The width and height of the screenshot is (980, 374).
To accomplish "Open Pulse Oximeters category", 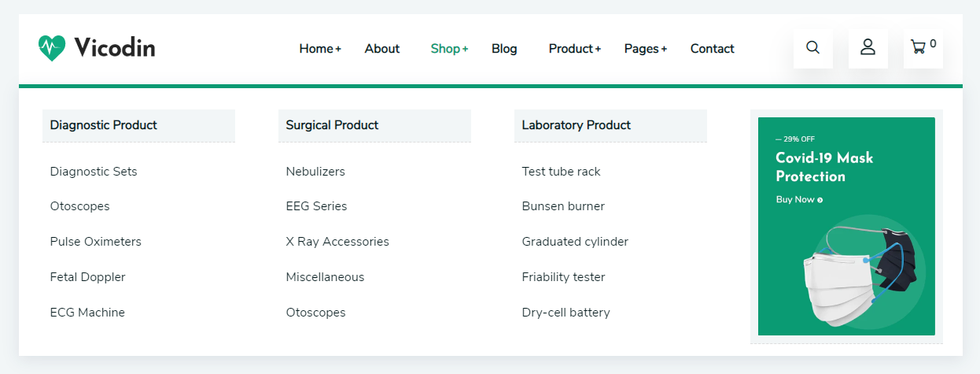I will click(96, 242).
